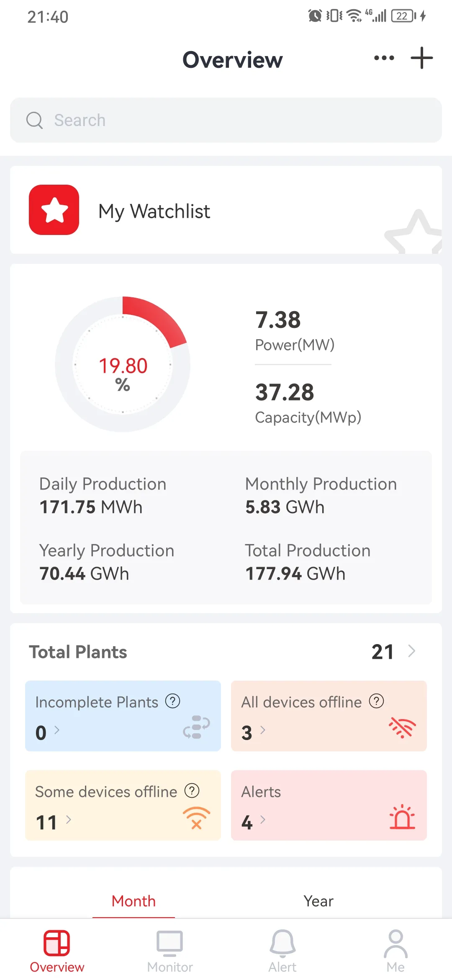
Task: Tap the red alarm siren icon
Action: coord(402,817)
